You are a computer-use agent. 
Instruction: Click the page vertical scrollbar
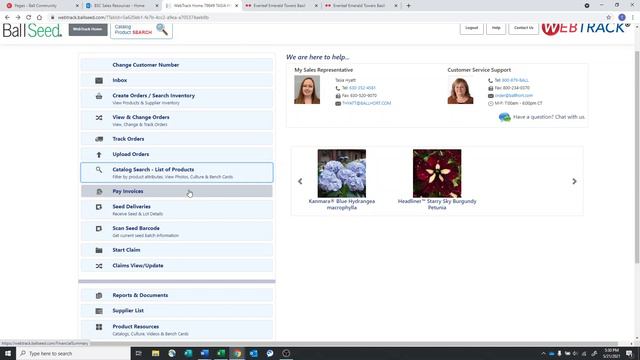point(637,157)
